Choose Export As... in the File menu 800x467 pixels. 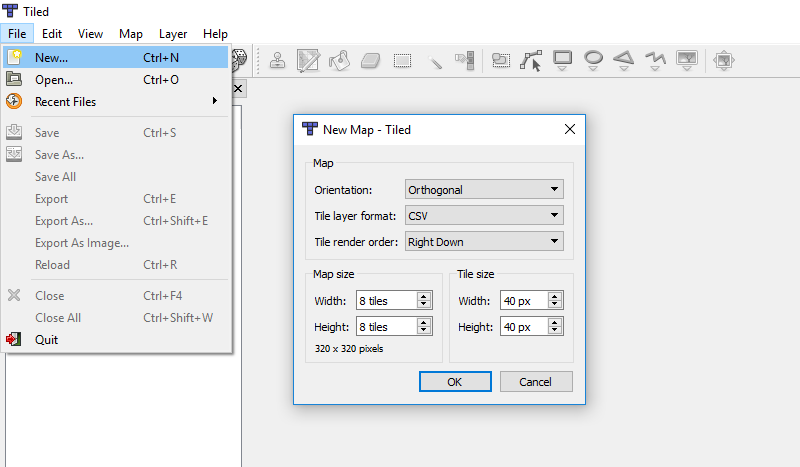116,220
